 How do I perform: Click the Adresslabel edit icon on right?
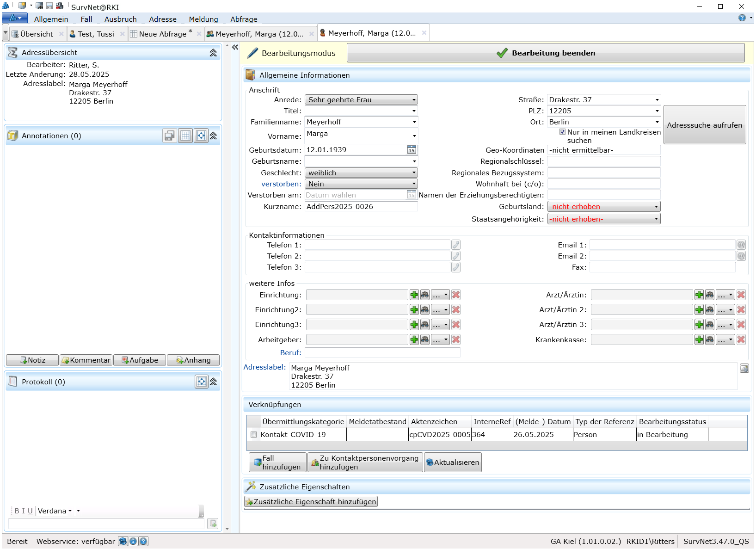click(x=744, y=369)
